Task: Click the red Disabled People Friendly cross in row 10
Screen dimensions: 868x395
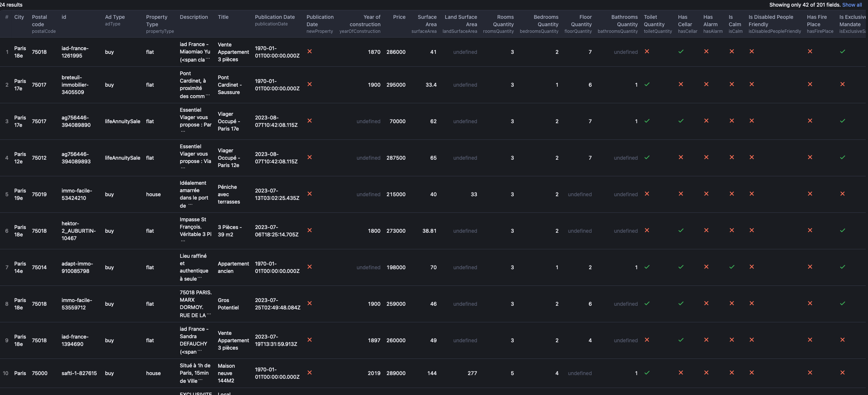Action: coord(751,373)
